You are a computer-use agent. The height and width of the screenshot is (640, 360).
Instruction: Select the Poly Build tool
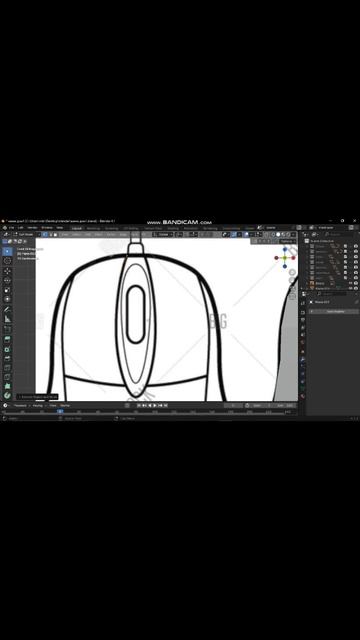point(7,386)
